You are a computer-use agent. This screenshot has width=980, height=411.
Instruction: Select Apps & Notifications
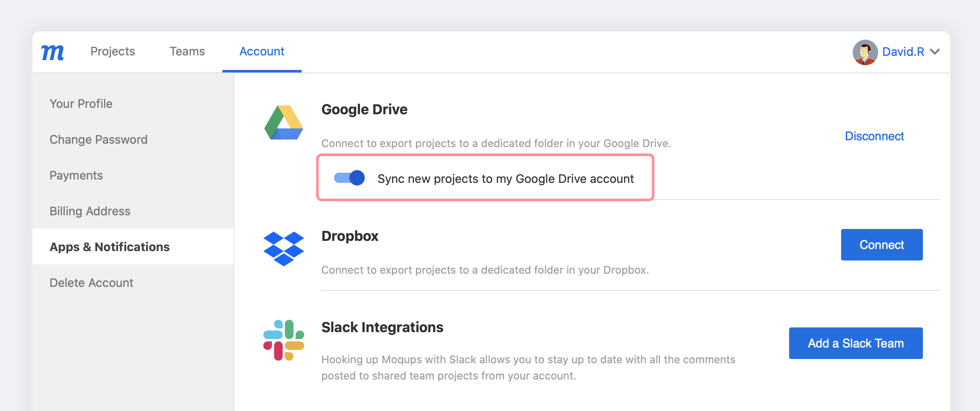(x=110, y=246)
